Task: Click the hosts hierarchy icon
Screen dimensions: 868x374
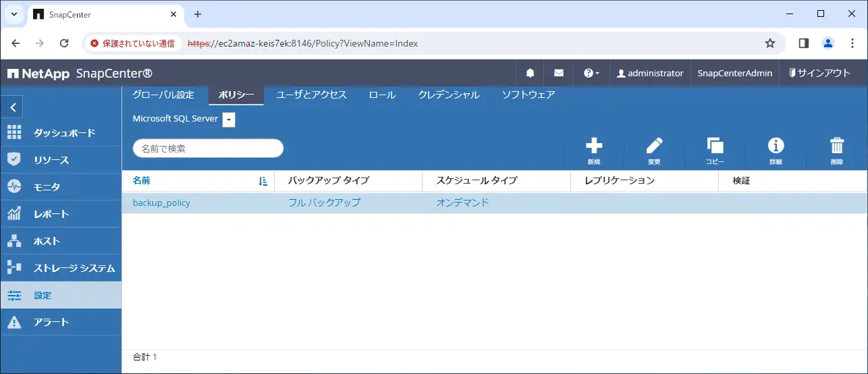Action: pyautogui.click(x=14, y=240)
